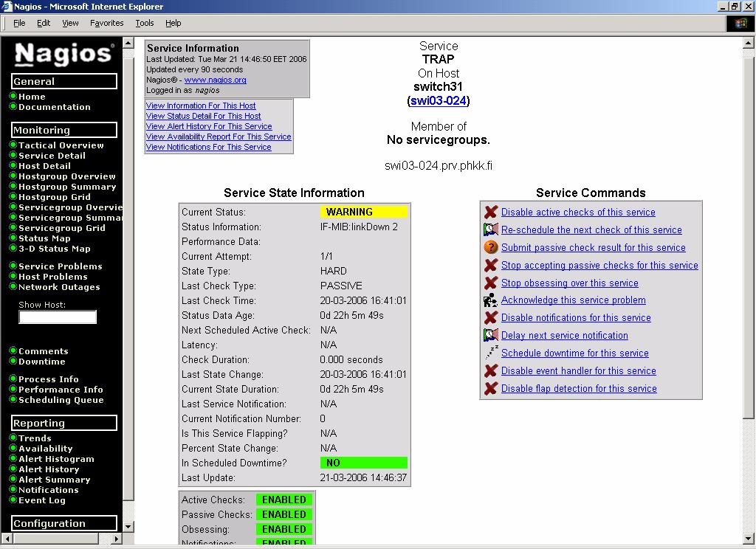This screenshot has width=756, height=549.
Task: Click the green bullet next to Documentation
Action: (13, 106)
